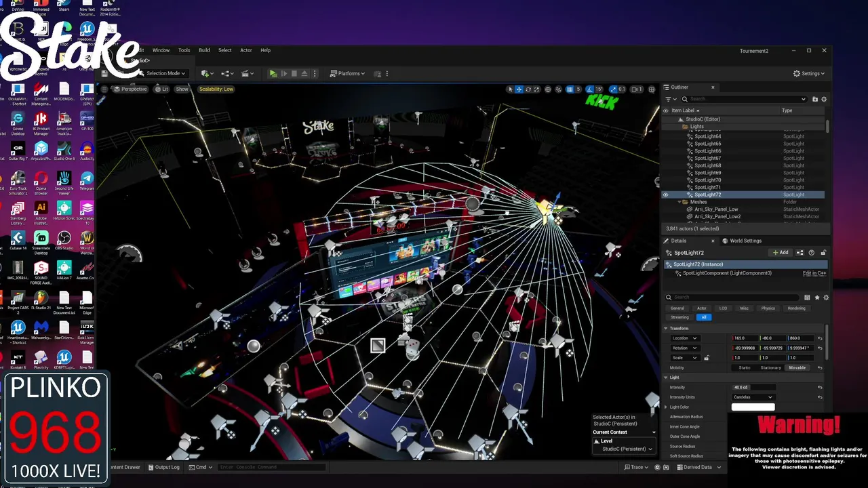
Task: Activate the translate move tool
Action: (x=519, y=89)
